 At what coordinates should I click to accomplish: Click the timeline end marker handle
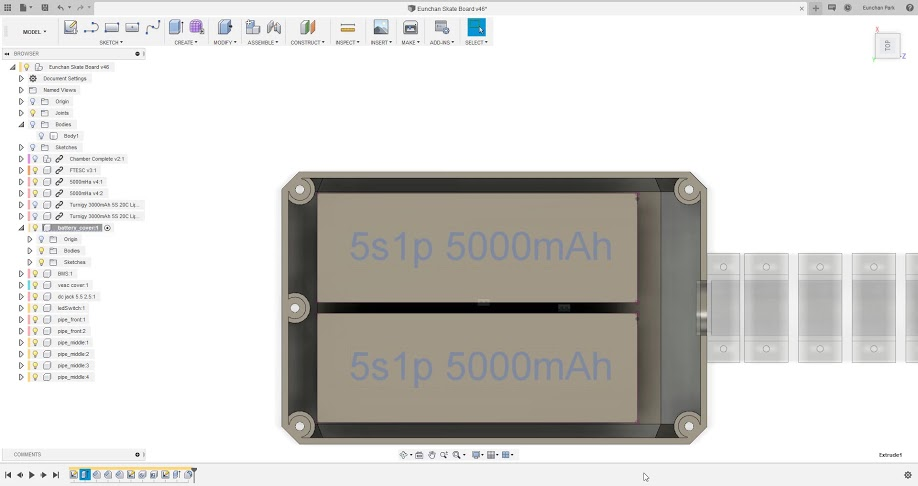194,473
